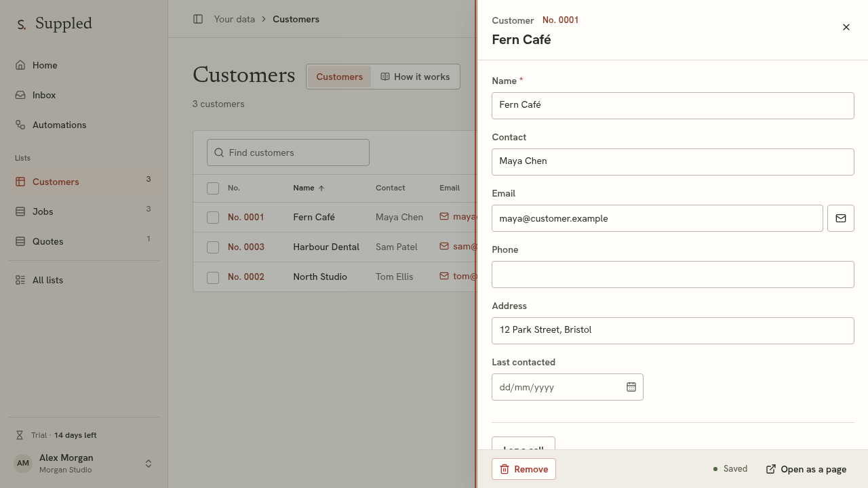868x488 pixels.
Task: Focus the empty Phone field
Action: pos(673,274)
